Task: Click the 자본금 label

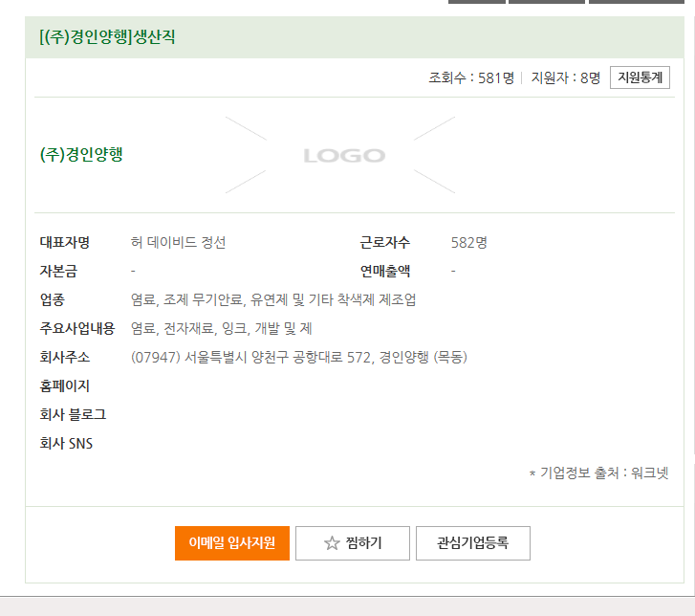Action: click(58, 271)
